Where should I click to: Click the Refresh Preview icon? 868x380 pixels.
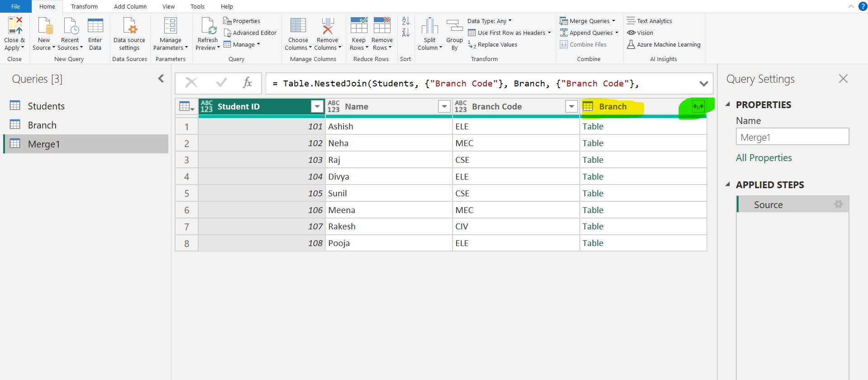208,26
